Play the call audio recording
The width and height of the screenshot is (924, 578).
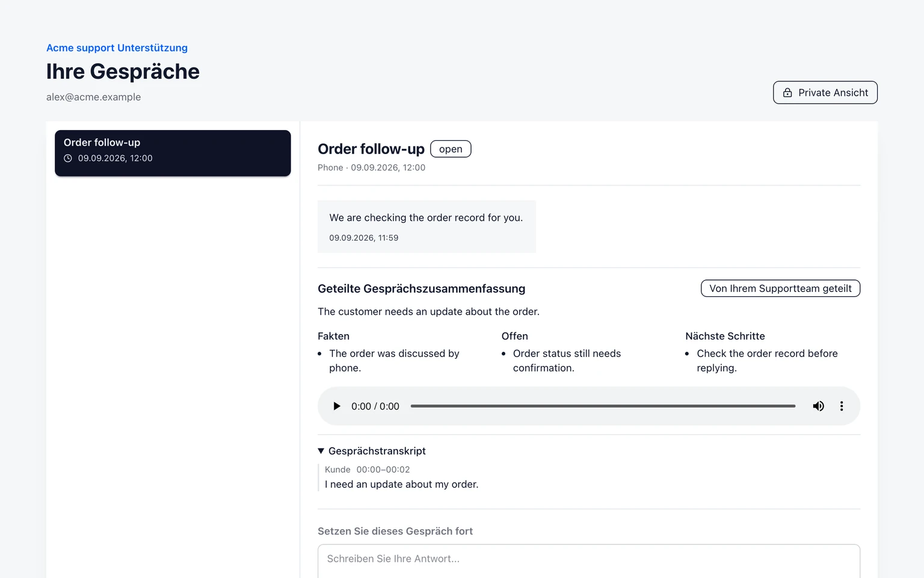pyautogui.click(x=337, y=406)
